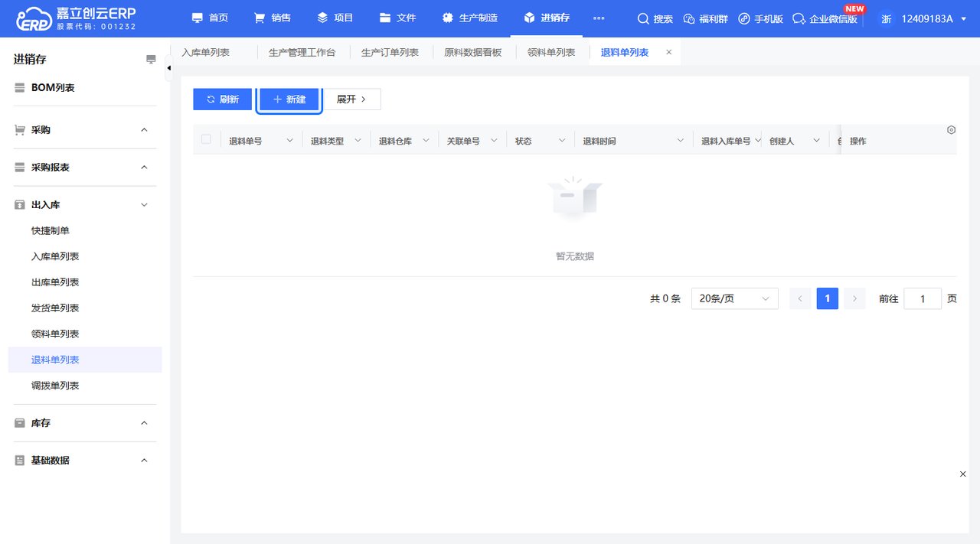Open the 企业微信版 link
This screenshot has width=980, height=544.
[825, 18]
